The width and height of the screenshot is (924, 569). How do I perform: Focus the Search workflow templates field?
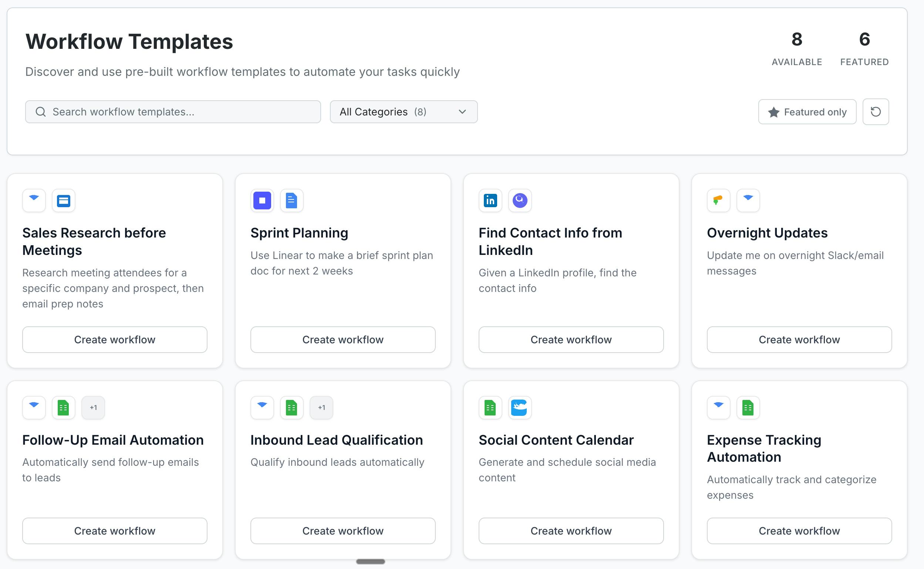coord(173,112)
